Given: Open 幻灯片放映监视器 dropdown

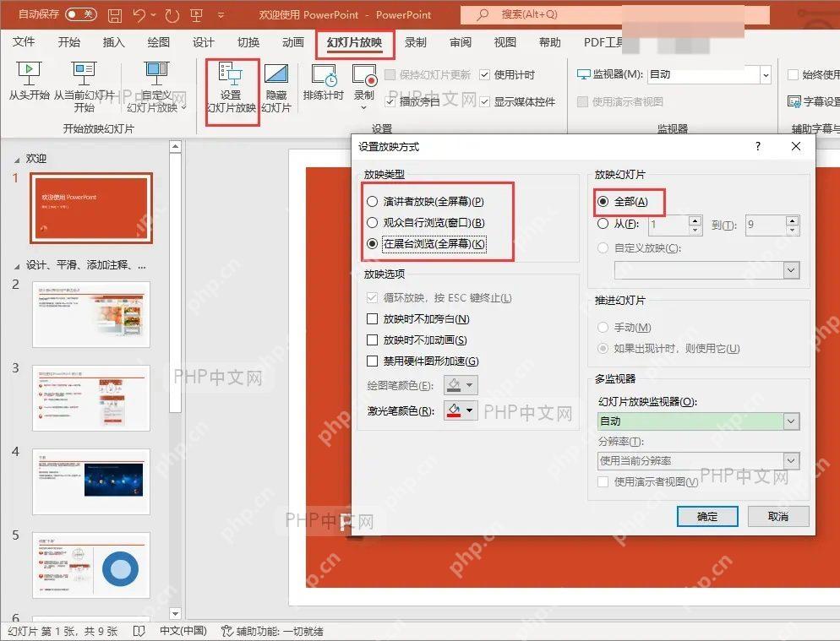Looking at the screenshot, I should point(791,421).
